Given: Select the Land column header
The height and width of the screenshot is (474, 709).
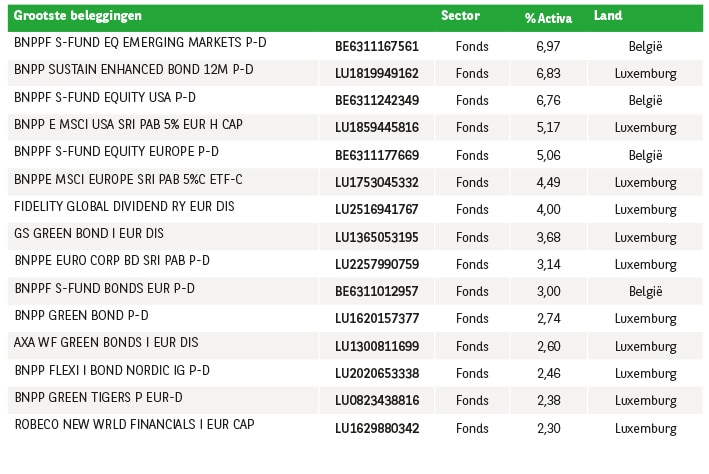Looking at the screenshot, I should 608,16.
